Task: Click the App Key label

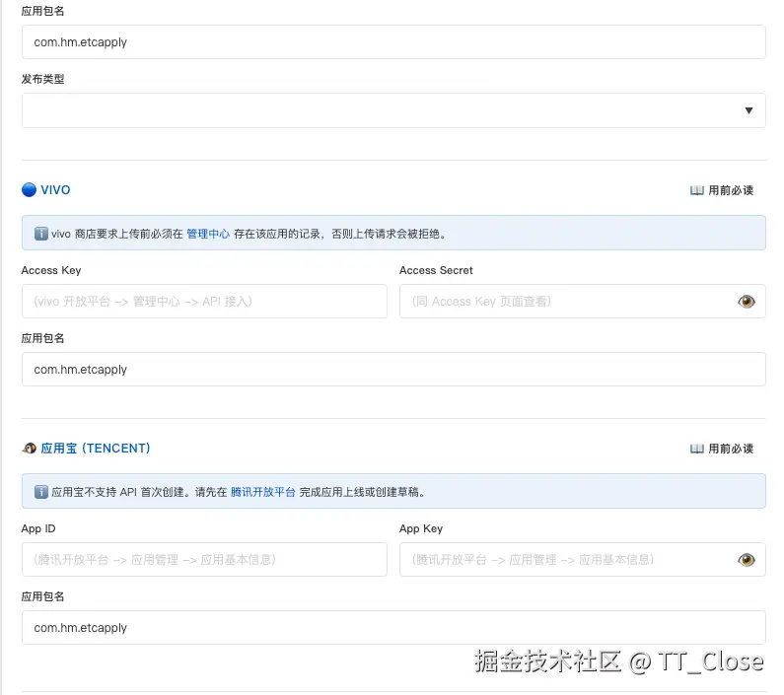Action: (421, 528)
